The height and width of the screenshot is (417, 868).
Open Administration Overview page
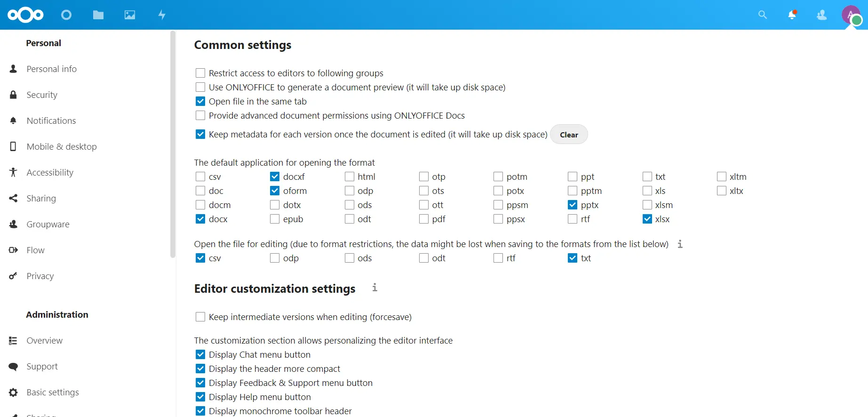pos(44,340)
